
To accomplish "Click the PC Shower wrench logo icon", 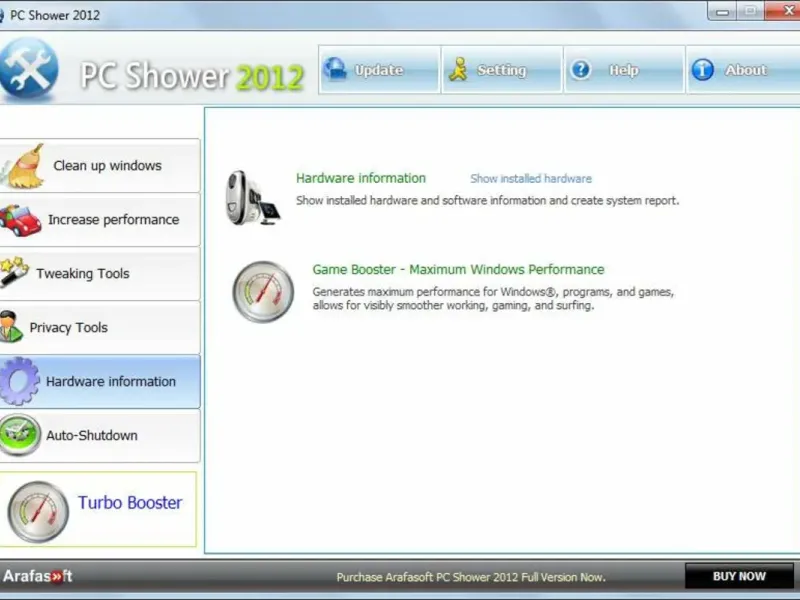I will point(29,68).
